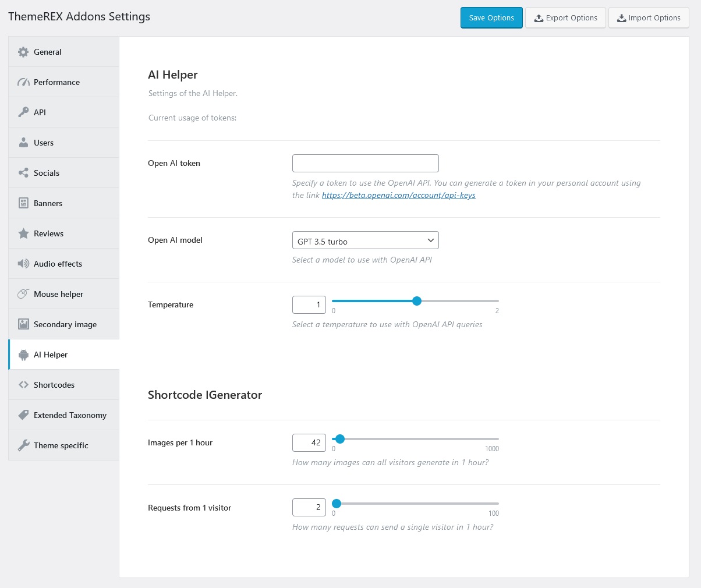Viewport: 701px width, 588px height.
Task: Switch to the Performance tab
Action: pyautogui.click(x=64, y=82)
